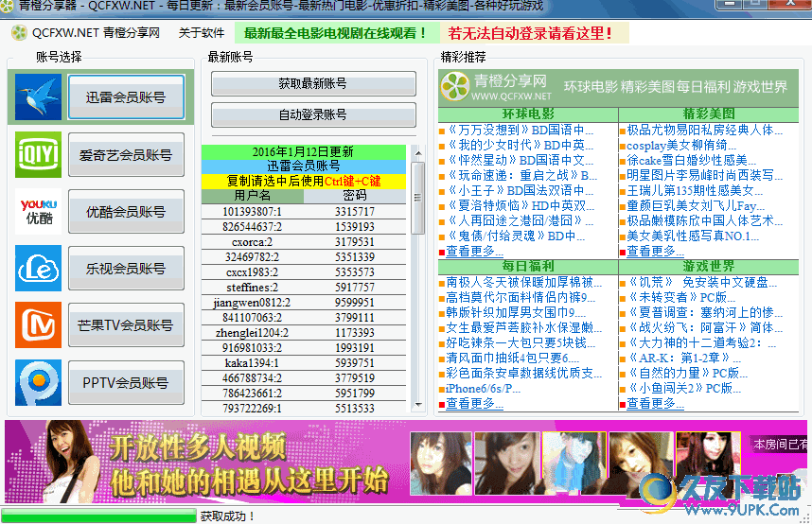Click the PPTV logo icon

point(38,382)
